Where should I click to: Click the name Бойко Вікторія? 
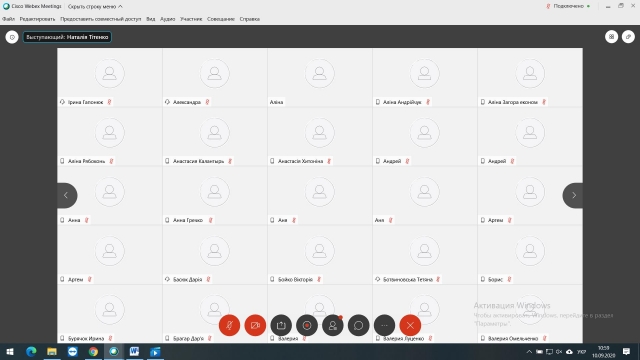point(295,280)
